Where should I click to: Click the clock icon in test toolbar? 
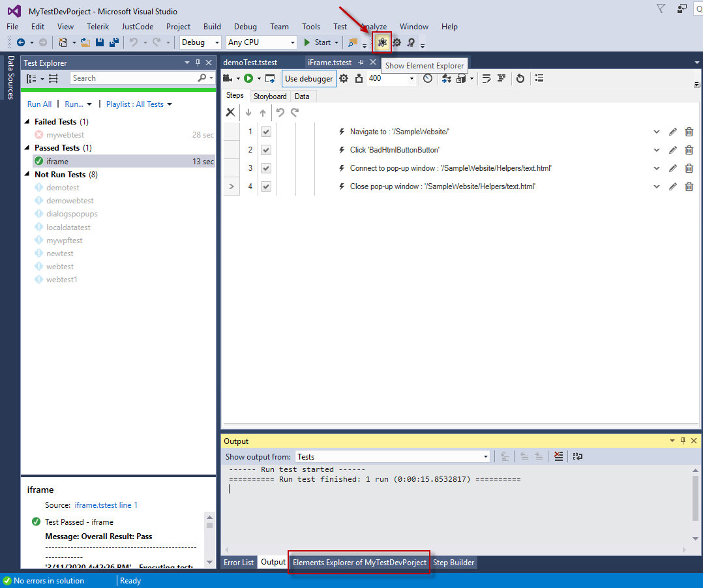point(428,78)
